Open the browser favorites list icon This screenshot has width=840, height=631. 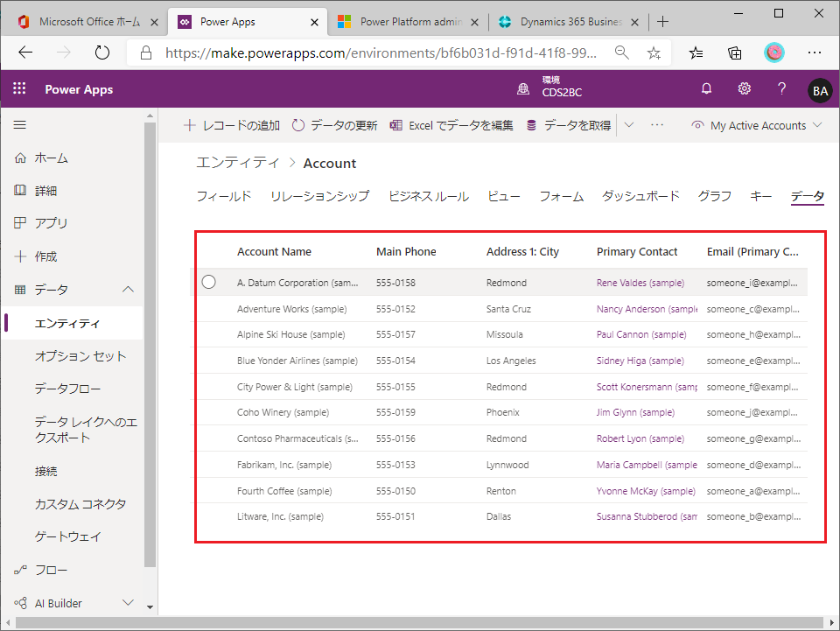696,53
